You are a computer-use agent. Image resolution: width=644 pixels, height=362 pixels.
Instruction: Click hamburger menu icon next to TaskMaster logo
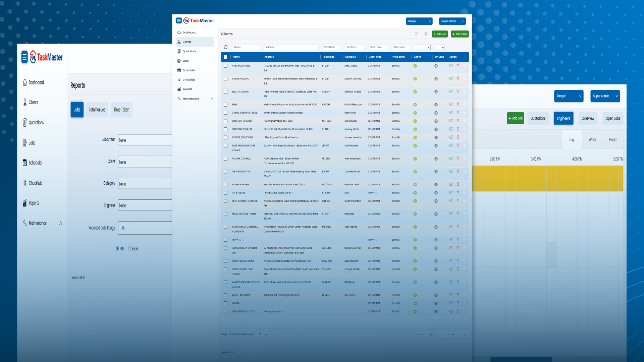click(179, 20)
